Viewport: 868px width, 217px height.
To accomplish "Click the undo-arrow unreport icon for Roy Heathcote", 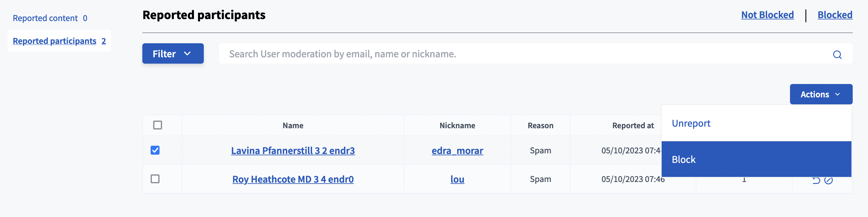I will point(816,181).
